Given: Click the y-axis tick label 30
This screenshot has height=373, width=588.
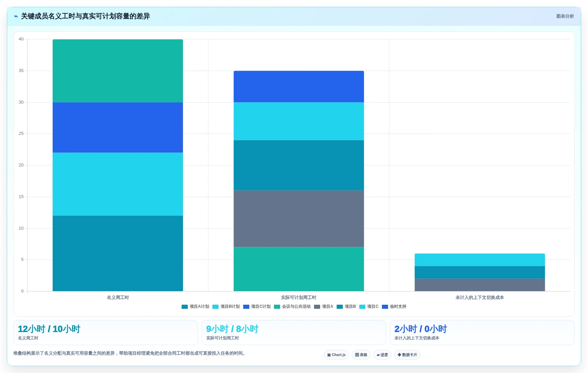Looking at the screenshot, I should [21, 102].
